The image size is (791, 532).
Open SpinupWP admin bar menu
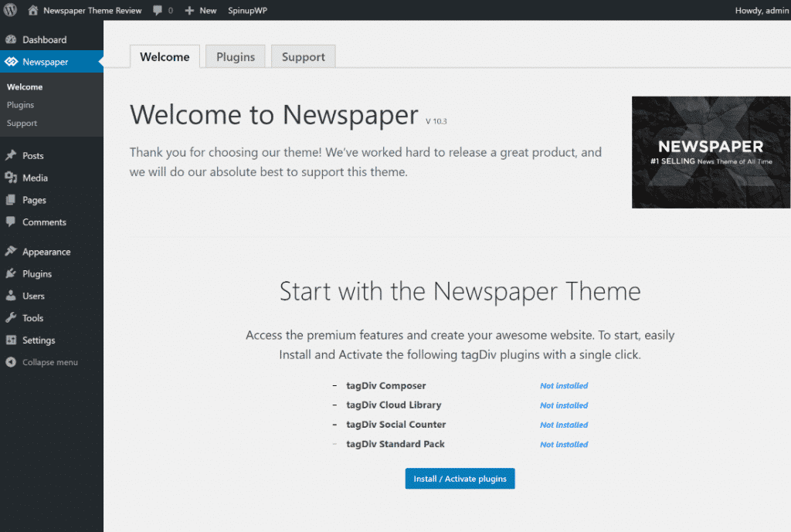coord(247,11)
